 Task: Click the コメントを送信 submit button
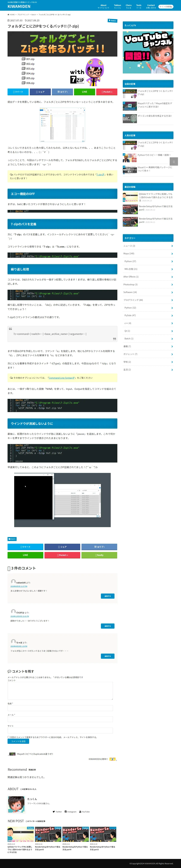[18, 741]
